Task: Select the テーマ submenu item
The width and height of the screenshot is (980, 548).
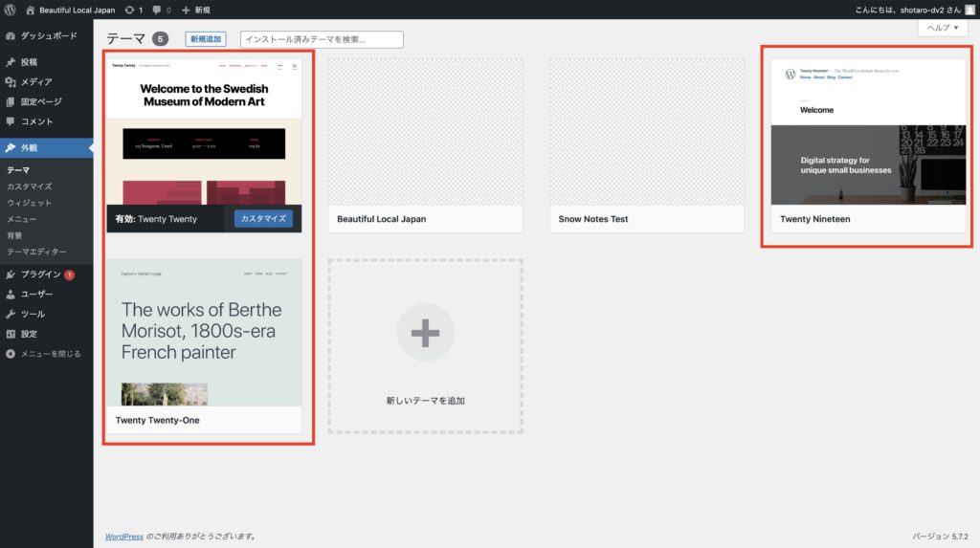Action: 18,170
